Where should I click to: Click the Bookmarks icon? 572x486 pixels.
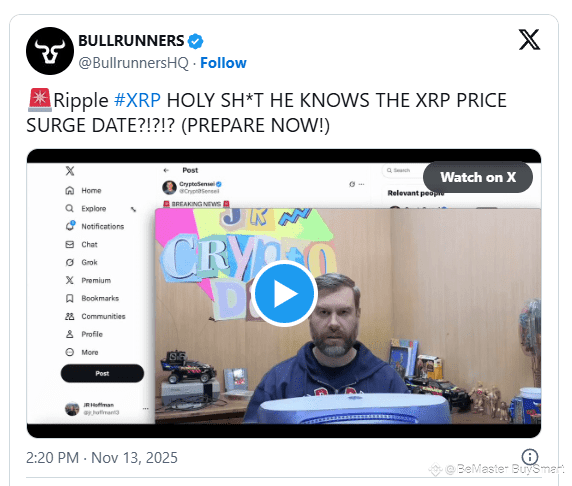pos(69,298)
